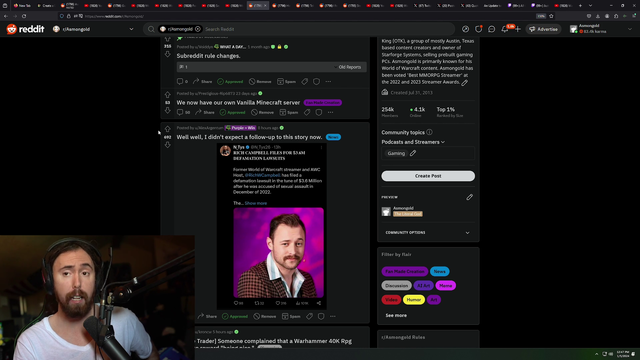640x360 pixels.
Task: Click the browser reload button
Action: (24, 16)
